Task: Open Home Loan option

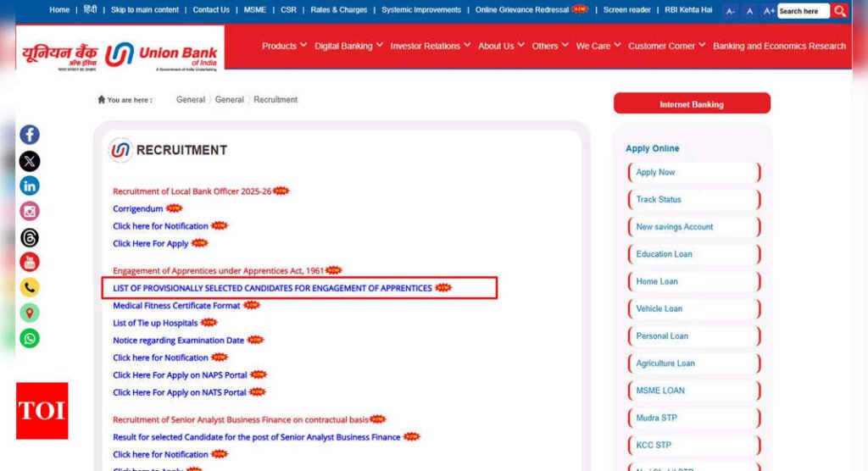Action: click(694, 281)
